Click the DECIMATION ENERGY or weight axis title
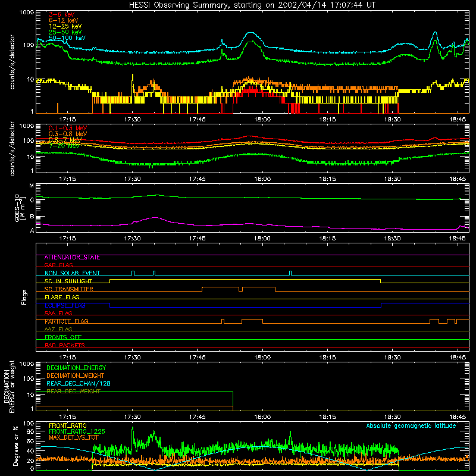 (x=9, y=386)
